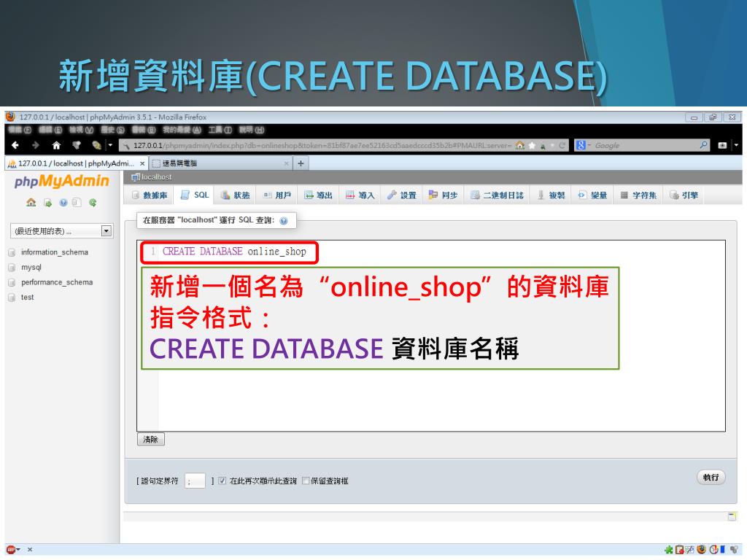Select the mysql database in the sidebar
This screenshot has height=560, width=747.
point(31,268)
